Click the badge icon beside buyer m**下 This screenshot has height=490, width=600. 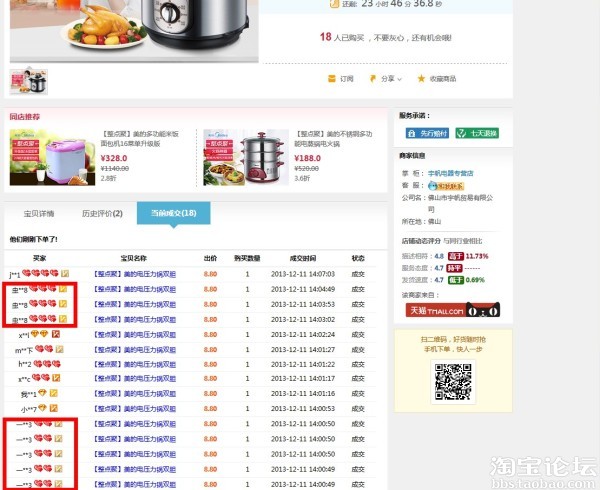click(x=59, y=349)
